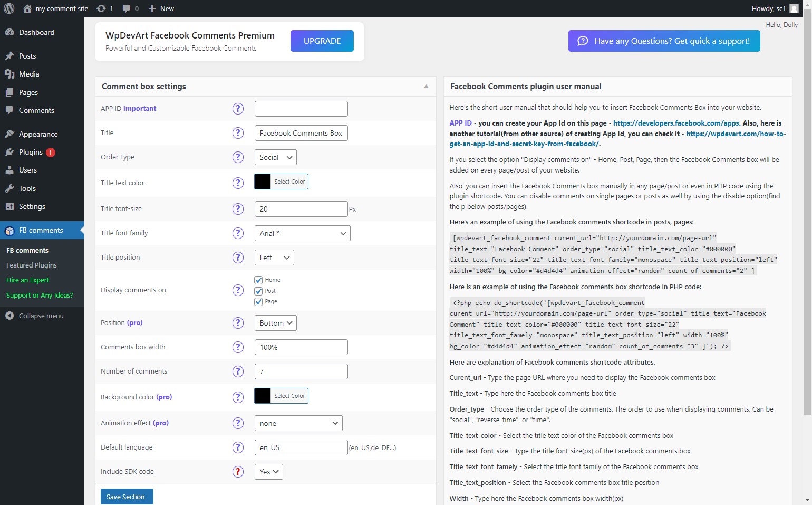This screenshot has width=812, height=505.
Task: Click Background color black swatch
Action: (263, 396)
